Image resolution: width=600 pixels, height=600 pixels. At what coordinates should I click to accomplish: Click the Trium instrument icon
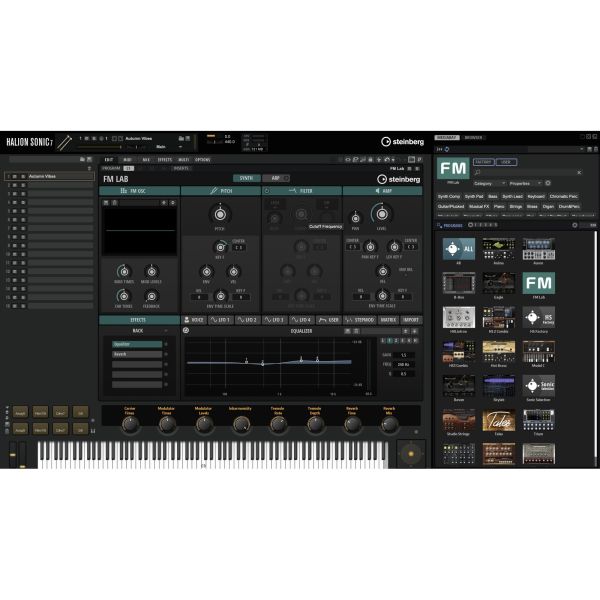point(538,420)
